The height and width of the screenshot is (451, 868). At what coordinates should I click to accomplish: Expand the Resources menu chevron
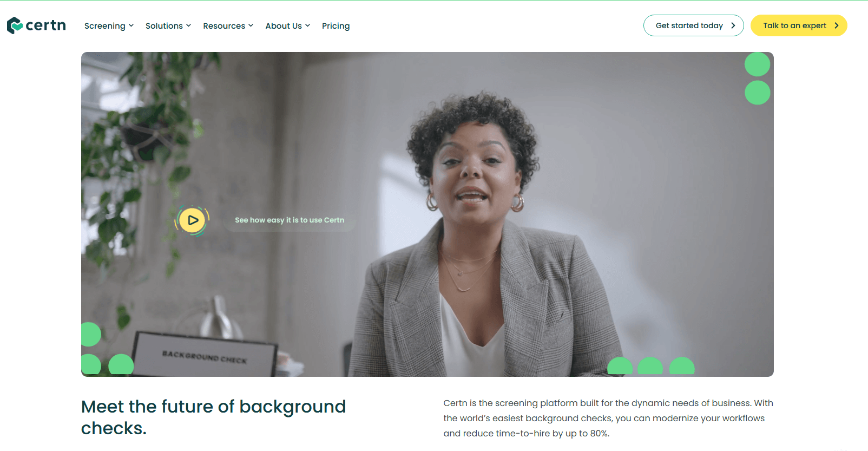tap(251, 25)
